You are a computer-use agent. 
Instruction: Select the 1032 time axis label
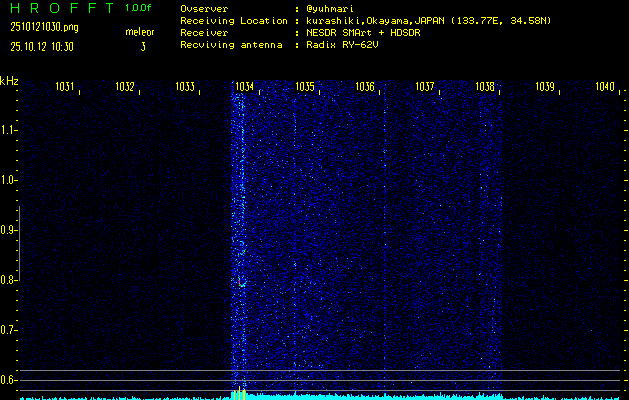click(x=125, y=86)
